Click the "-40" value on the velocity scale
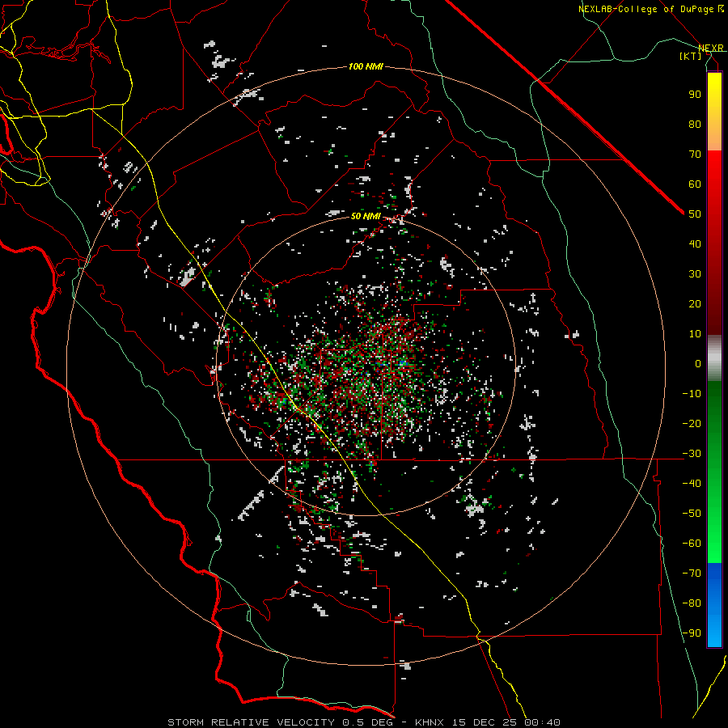The image size is (728, 728). [692, 484]
